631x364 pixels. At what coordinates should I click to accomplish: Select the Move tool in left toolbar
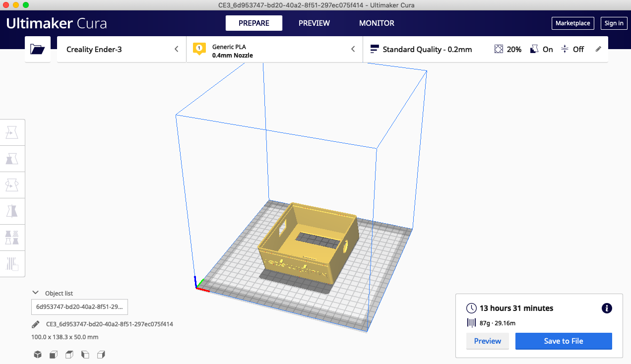pos(12,132)
